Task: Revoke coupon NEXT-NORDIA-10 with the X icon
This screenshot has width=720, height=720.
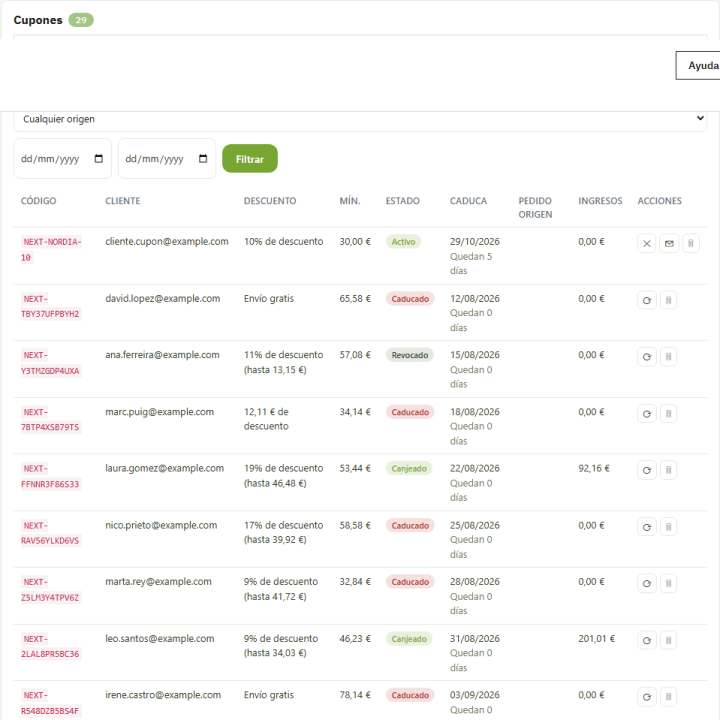Action: pyautogui.click(x=646, y=243)
